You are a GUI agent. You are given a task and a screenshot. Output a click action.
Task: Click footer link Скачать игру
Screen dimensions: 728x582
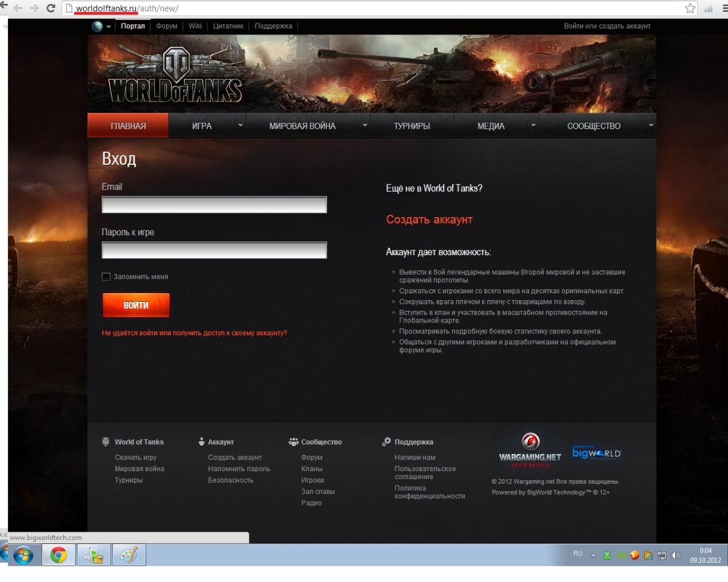pos(135,457)
